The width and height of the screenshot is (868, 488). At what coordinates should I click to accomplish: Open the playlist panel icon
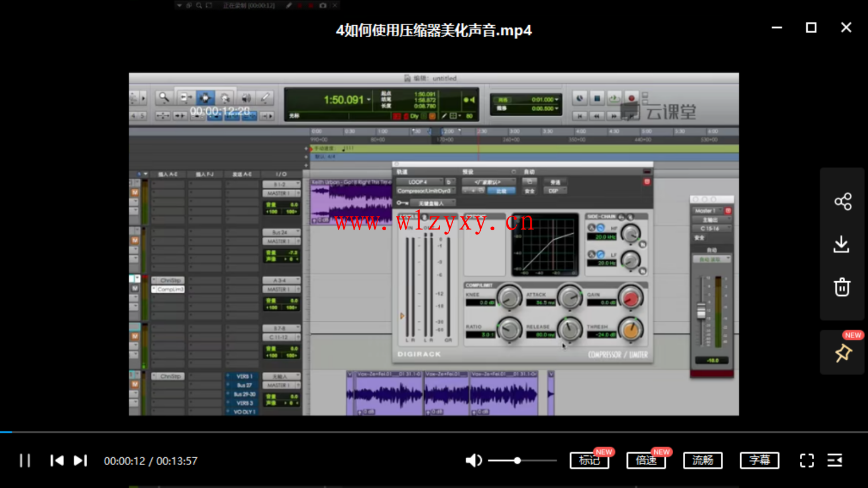click(x=835, y=460)
